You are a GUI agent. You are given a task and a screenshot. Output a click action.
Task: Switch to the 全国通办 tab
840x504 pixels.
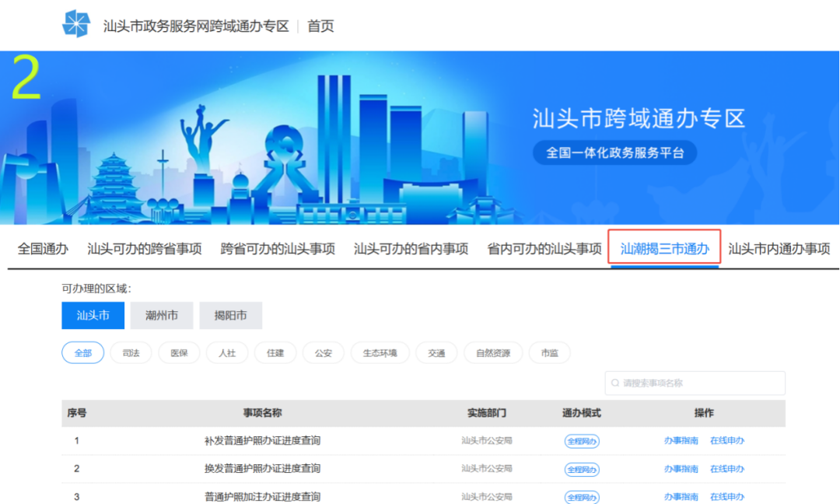coord(43,249)
